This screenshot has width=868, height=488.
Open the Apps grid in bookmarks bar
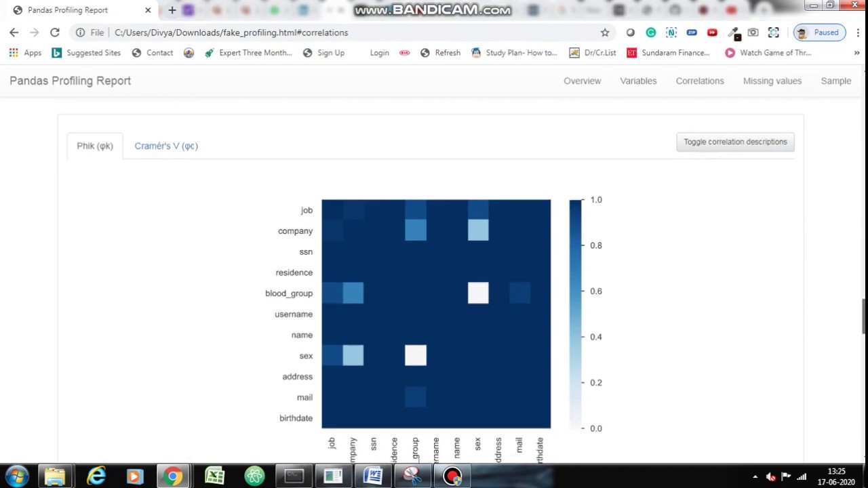tap(25, 53)
